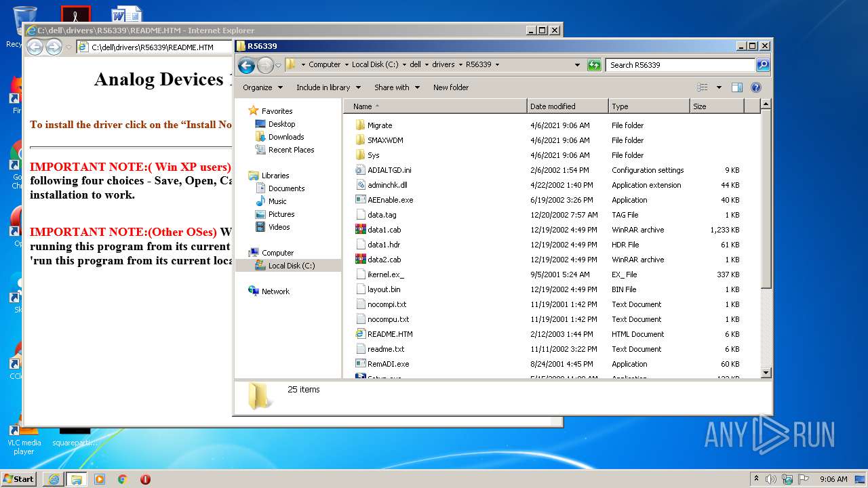Click in Search R56339 field
This screenshot has width=868, height=488.
click(x=680, y=65)
